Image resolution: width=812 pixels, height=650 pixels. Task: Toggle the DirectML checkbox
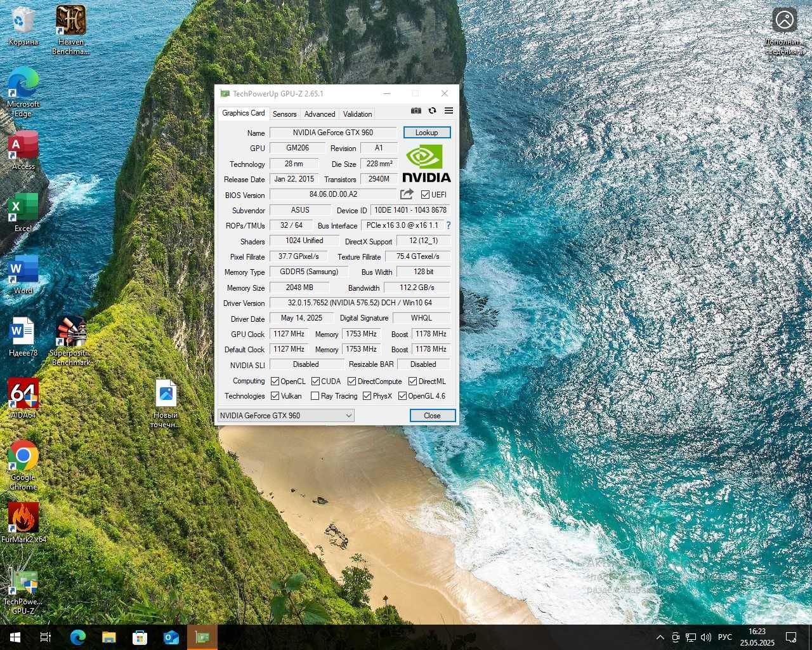coord(412,381)
